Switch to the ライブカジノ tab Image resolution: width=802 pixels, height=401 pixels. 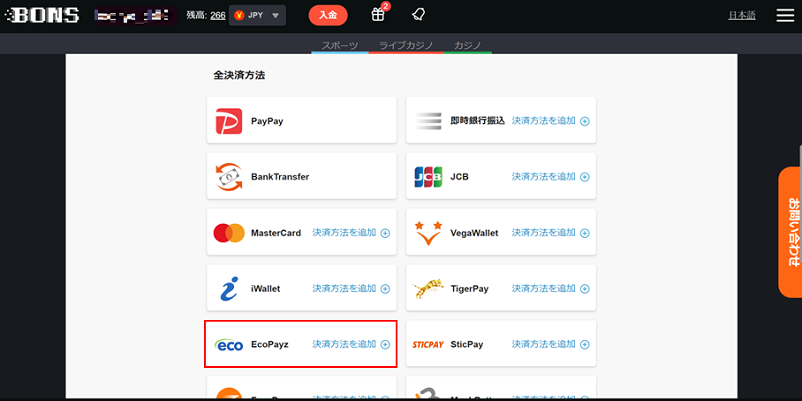point(406,46)
